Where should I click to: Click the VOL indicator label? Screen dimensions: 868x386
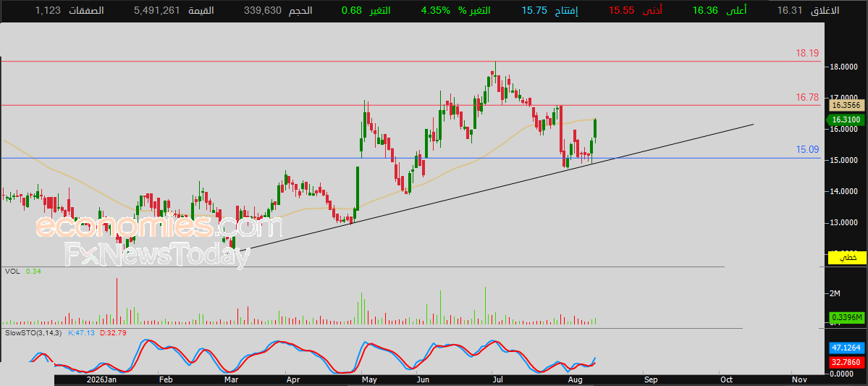click(12, 272)
